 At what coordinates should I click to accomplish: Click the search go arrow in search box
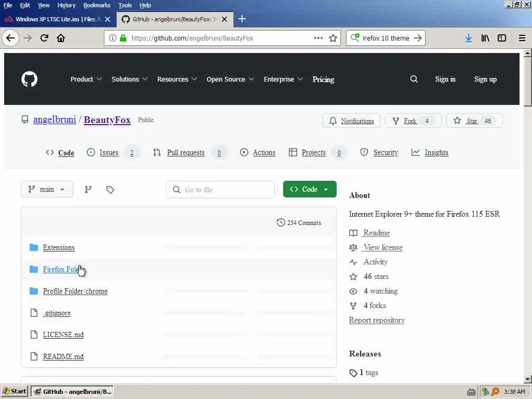point(418,38)
